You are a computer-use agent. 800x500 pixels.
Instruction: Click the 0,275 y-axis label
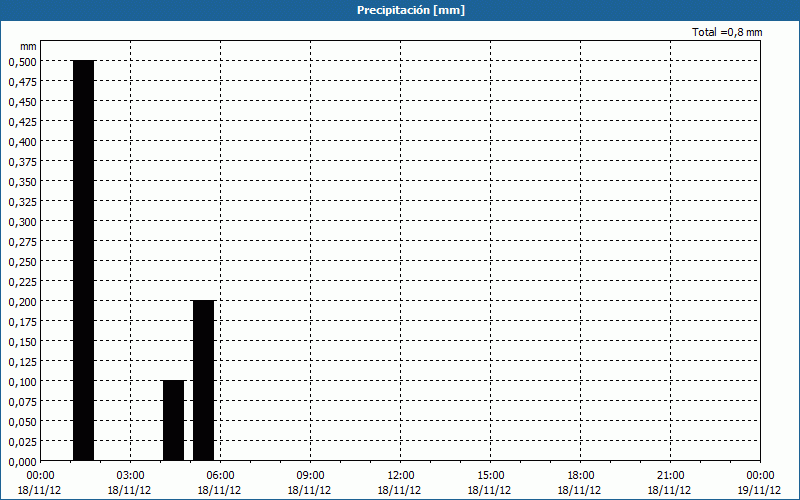click(23, 242)
